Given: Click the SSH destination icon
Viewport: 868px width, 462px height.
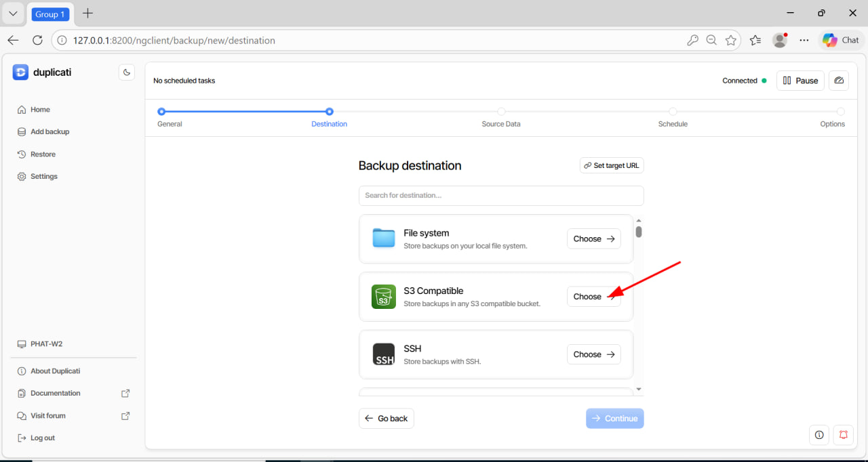Looking at the screenshot, I should click(384, 354).
